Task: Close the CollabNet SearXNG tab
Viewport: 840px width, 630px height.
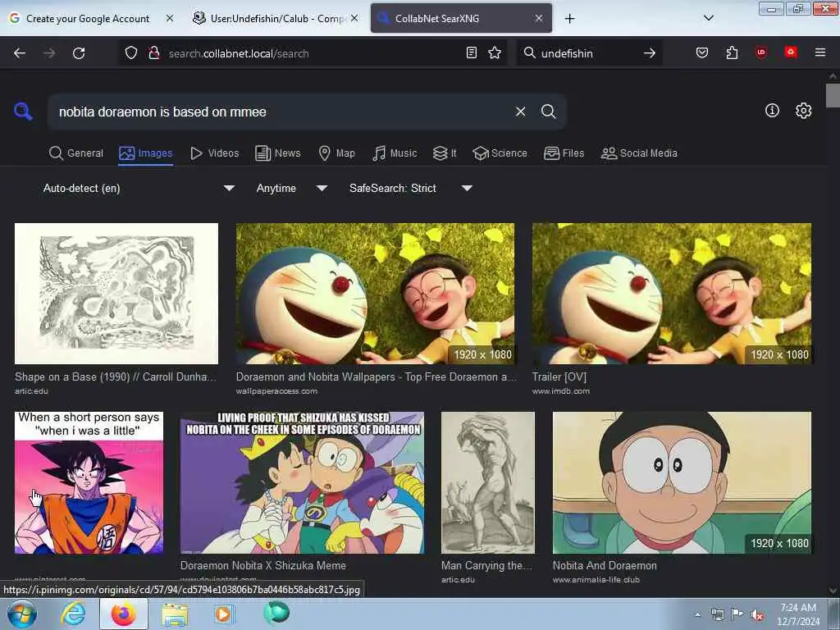Action: tap(539, 18)
